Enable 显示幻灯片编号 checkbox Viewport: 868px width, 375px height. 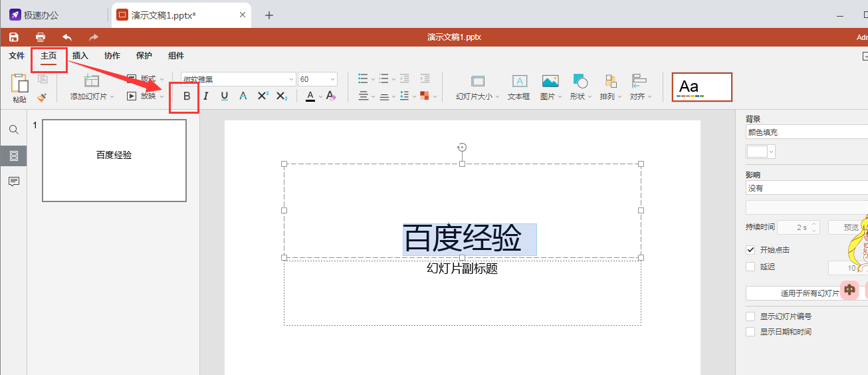pyautogui.click(x=750, y=316)
